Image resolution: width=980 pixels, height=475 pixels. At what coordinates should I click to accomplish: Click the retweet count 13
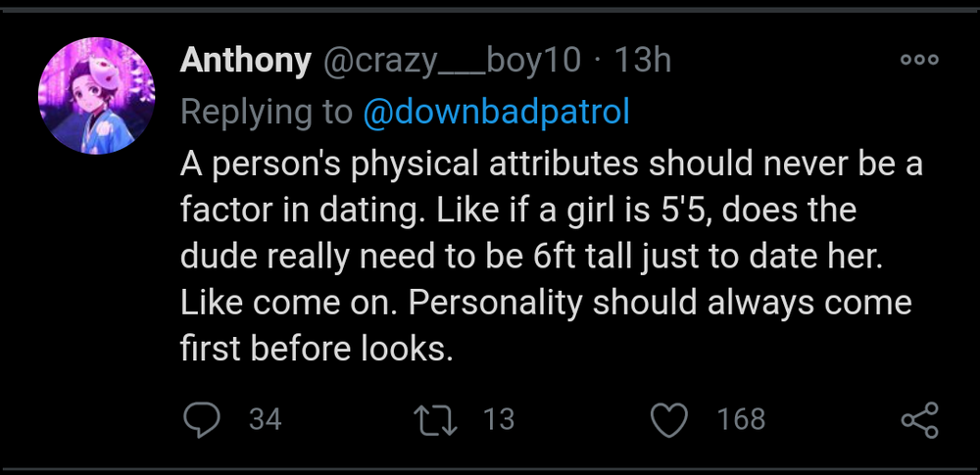499,420
